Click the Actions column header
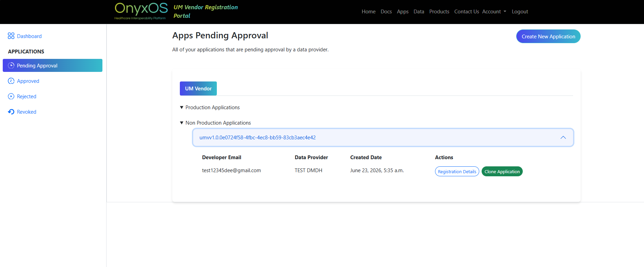 444,157
